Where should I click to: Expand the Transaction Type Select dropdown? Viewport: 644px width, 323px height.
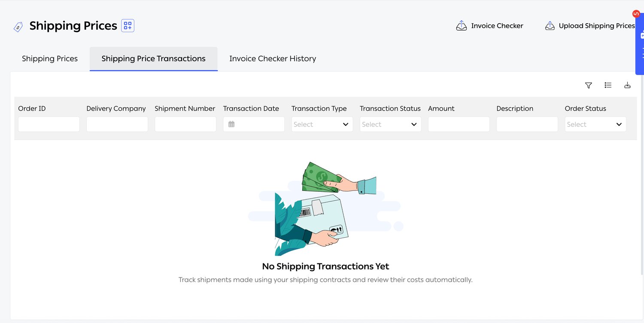click(322, 124)
